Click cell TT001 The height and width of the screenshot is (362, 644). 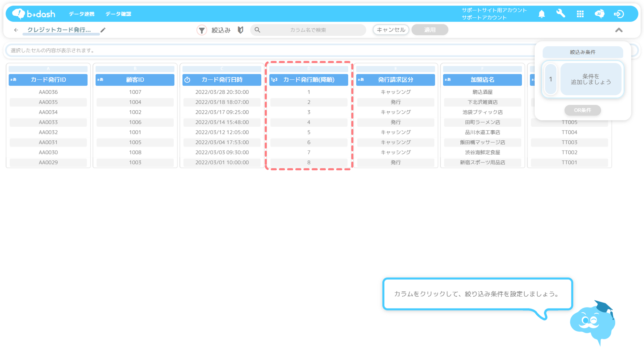(x=569, y=162)
